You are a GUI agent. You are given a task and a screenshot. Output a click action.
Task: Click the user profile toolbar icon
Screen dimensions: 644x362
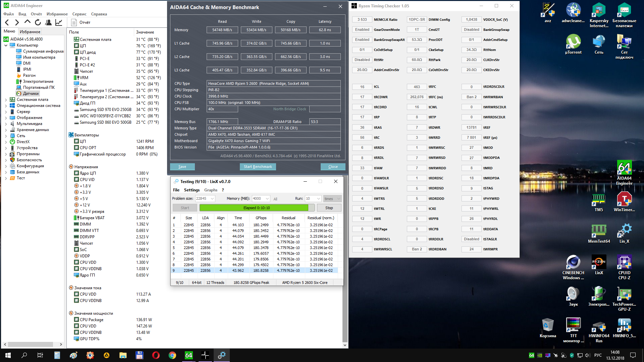pyautogui.click(x=48, y=22)
